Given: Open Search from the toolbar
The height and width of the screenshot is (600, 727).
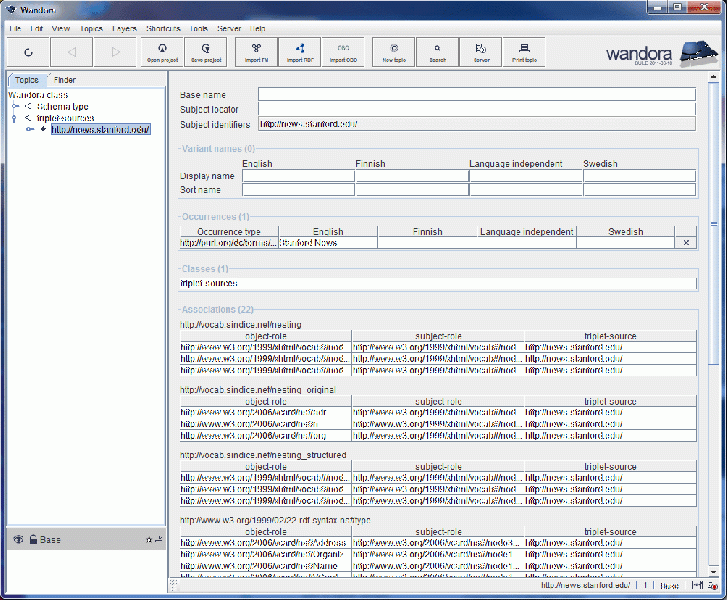Looking at the screenshot, I should (437, 51).
